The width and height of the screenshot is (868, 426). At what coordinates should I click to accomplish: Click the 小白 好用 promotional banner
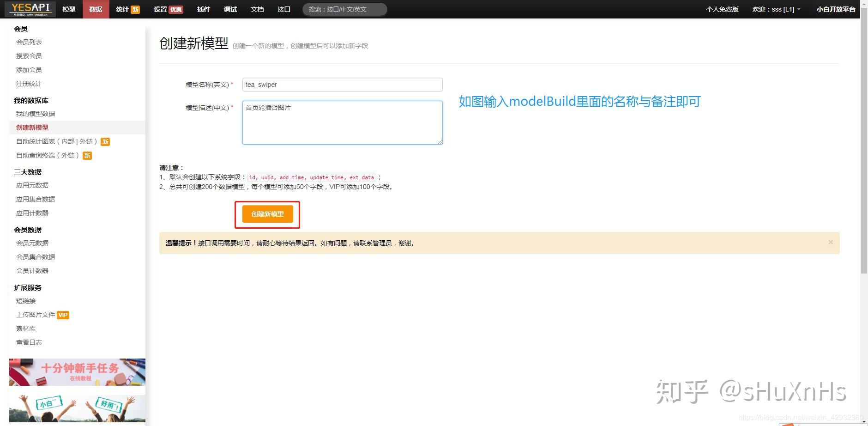77,408
